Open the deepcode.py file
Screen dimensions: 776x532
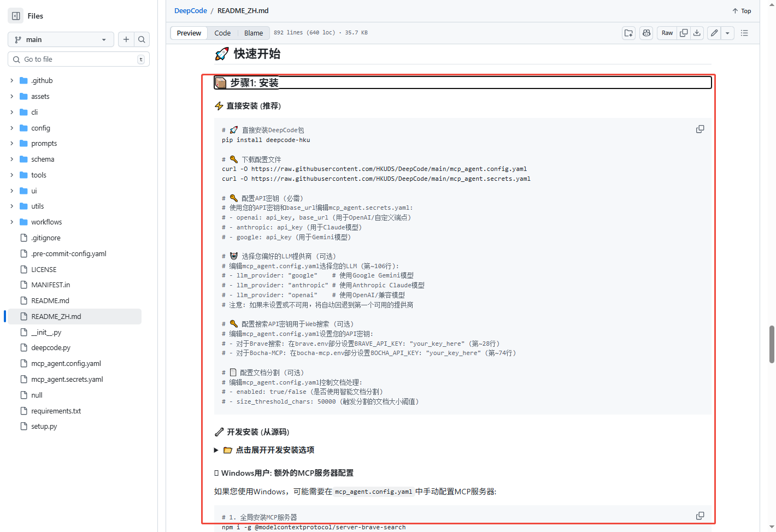[x=51, y=347]
